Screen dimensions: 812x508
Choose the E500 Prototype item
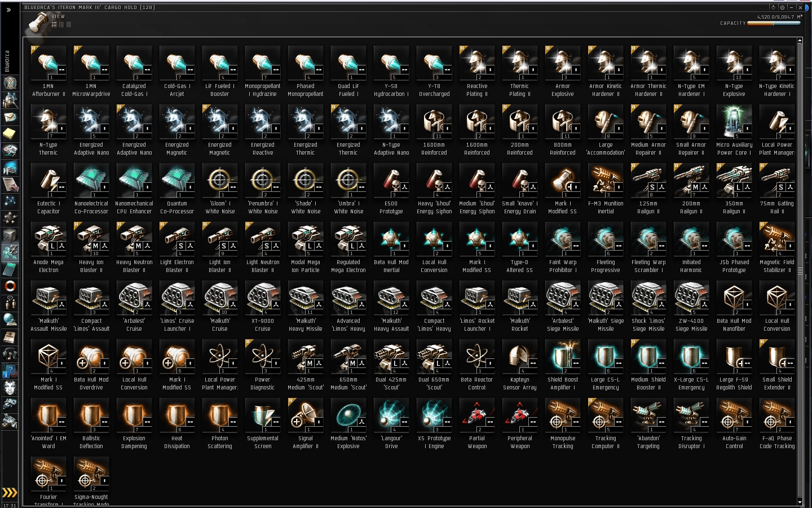(391, 189)
